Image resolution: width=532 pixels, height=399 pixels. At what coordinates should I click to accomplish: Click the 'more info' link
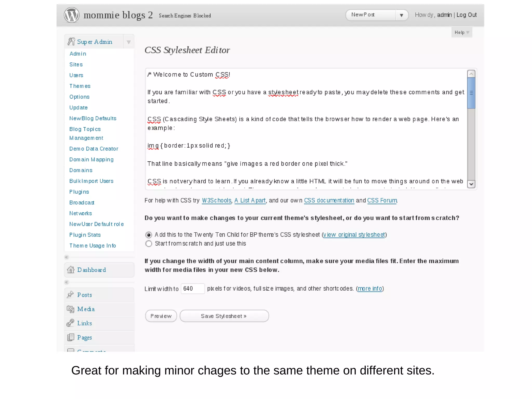click(x=370, y=289)
